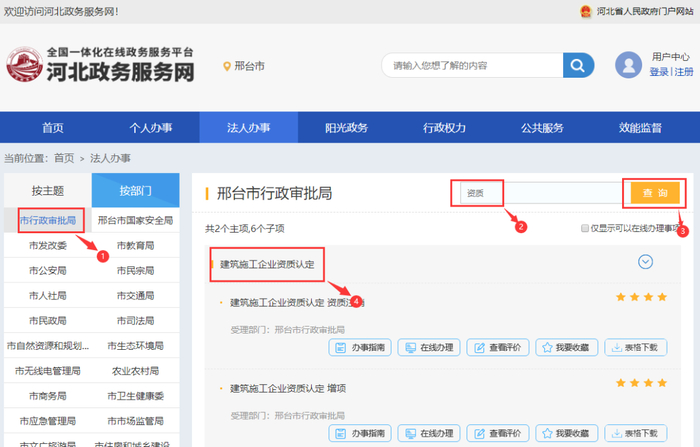Viewport: 700px width, 447px height.
Task: Open the 公共服务 nav tab
Action: [542, 128]
